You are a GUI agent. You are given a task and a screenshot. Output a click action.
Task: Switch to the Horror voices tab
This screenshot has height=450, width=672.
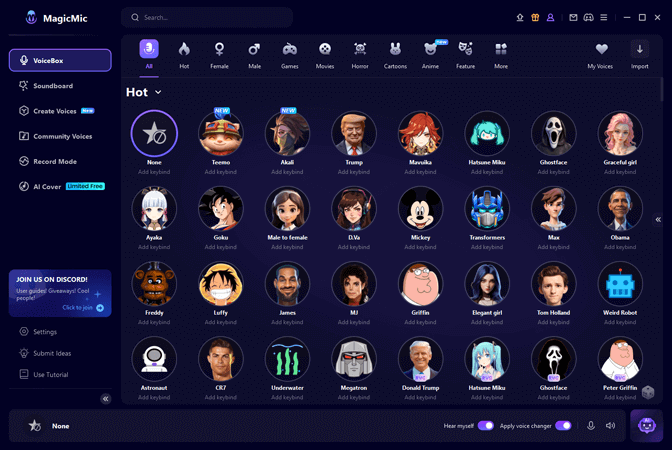pyautogui.click(x=360, y=54)
